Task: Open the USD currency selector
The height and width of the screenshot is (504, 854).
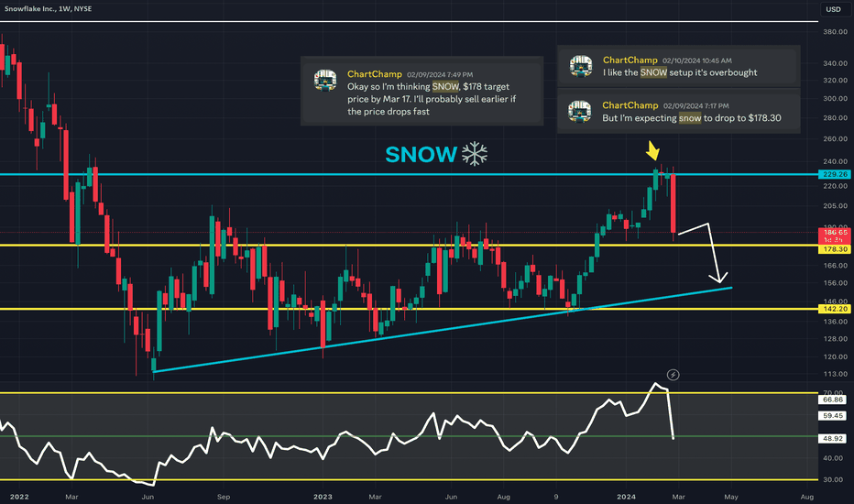Action: pyautogui.click(x=833, y=9)
